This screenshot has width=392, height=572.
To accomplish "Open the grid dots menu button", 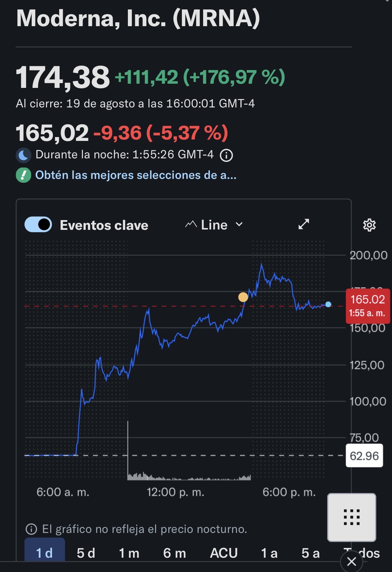I will 352,517.
